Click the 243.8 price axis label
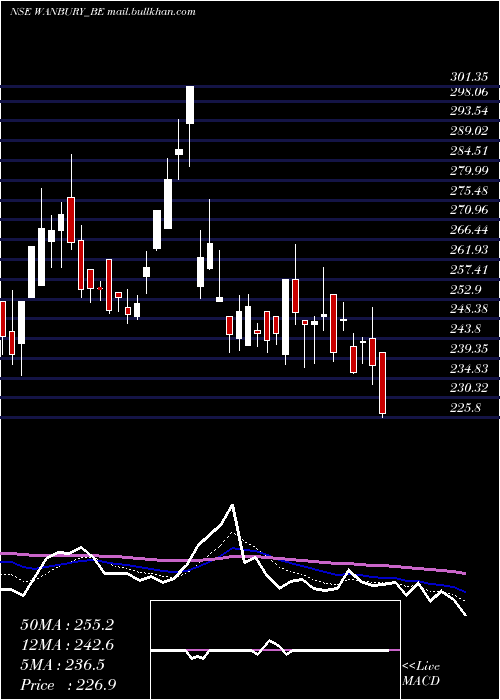The width and height of the screenshot is (500, 700). pos(466,329)
